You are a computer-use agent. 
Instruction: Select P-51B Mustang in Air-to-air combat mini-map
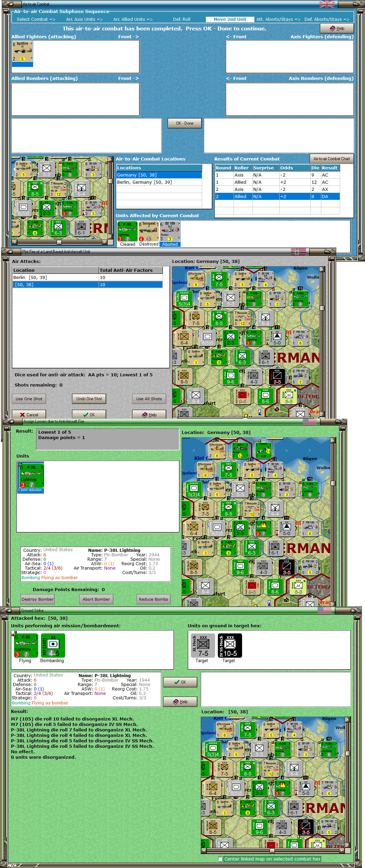70,169
